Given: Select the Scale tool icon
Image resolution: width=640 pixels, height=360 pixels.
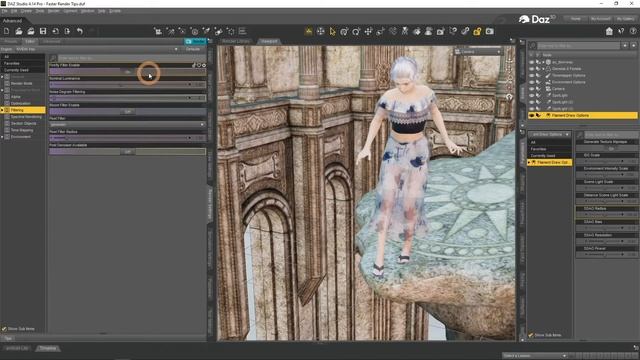Looking at the screenshot, I should click(x=380, y=31).
